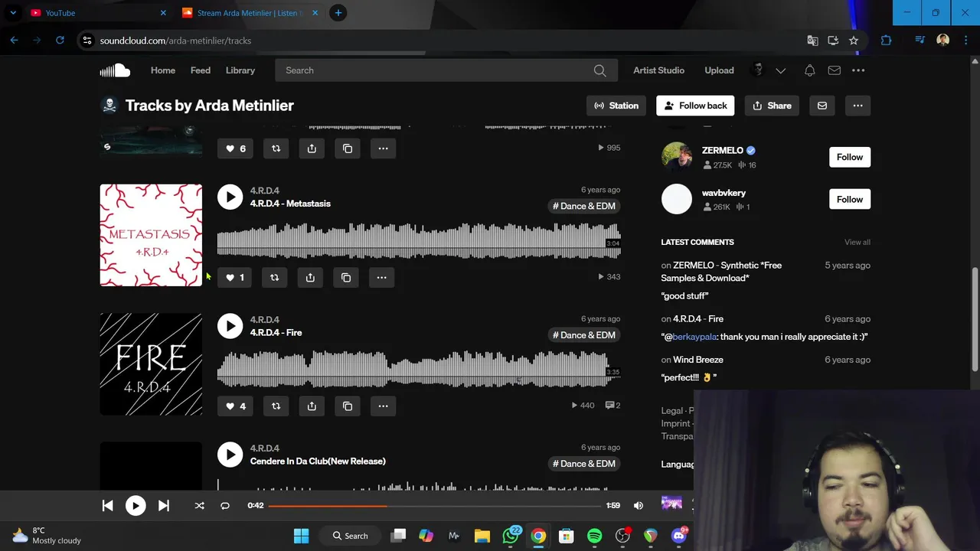Skip to previous track in player
Screen dimensions: 980x551
click(107, 505)
